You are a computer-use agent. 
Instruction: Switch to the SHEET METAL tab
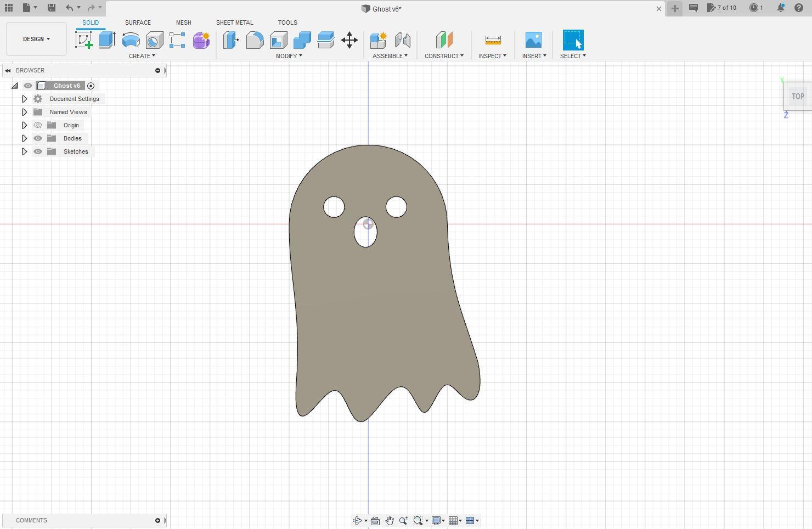234,22
